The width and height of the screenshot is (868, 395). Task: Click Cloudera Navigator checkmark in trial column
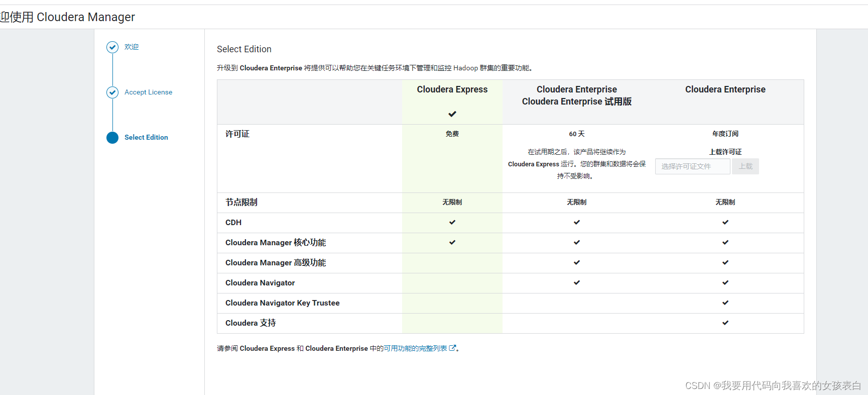577,282
